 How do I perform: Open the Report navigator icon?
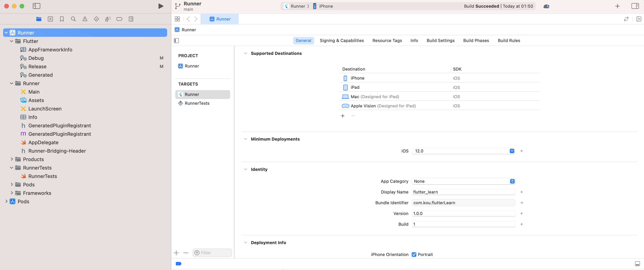pyautogui.click(x=131, y=19)
